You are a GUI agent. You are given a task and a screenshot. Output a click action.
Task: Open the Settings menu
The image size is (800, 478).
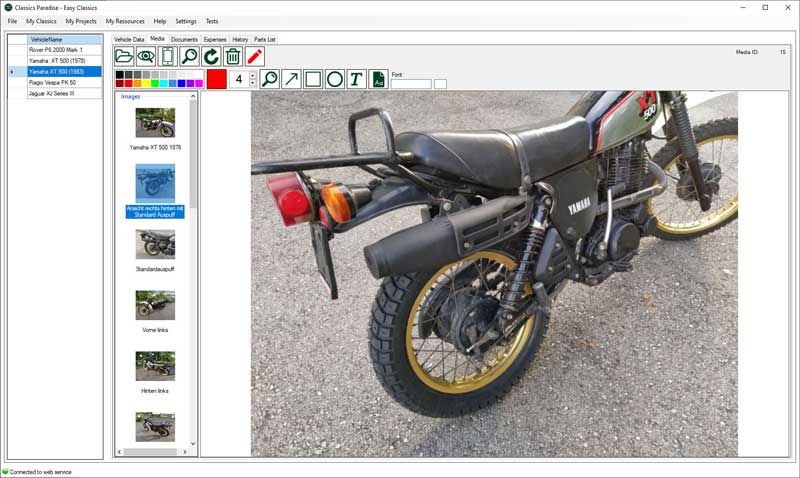click(x=186, y=21)
